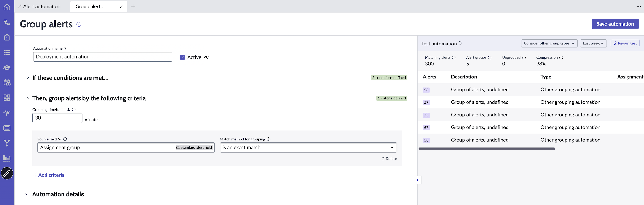
Task: Focus the Grouping timeframe minutes field
Action: pyautogui.click(x=57, y=118)
